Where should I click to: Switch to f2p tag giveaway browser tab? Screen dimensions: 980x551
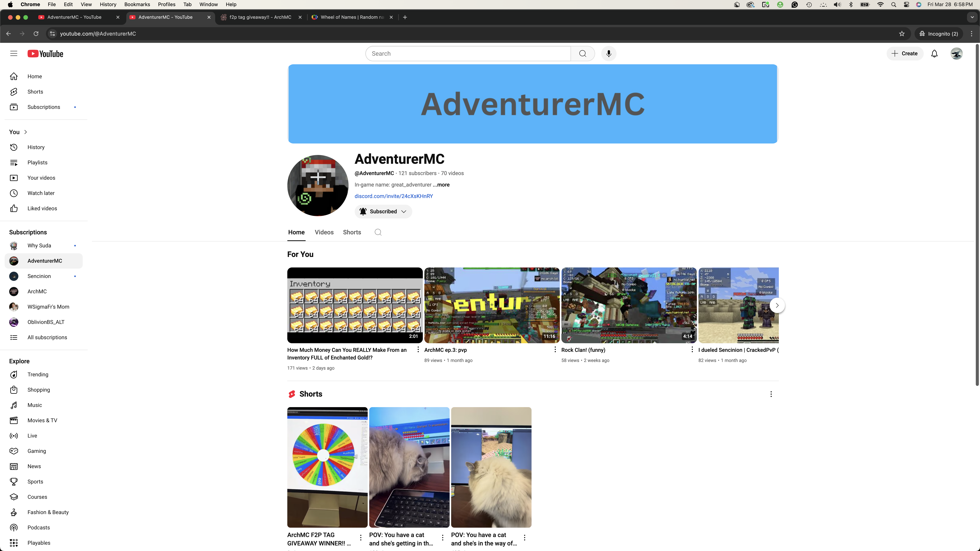click(261, 17)
